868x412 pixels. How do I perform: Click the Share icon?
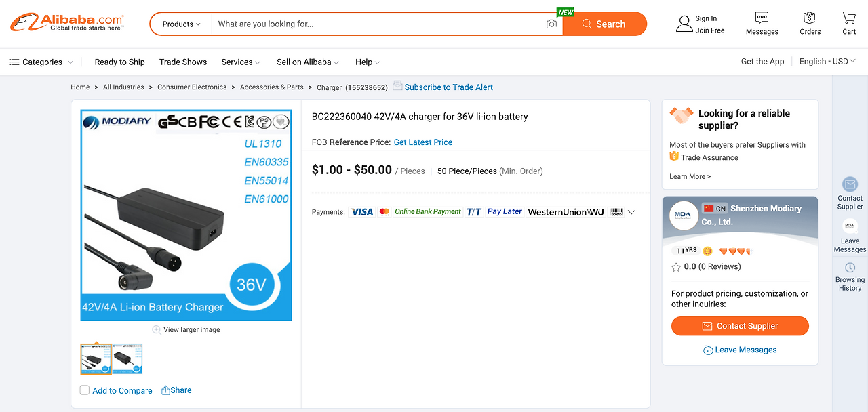165,390
